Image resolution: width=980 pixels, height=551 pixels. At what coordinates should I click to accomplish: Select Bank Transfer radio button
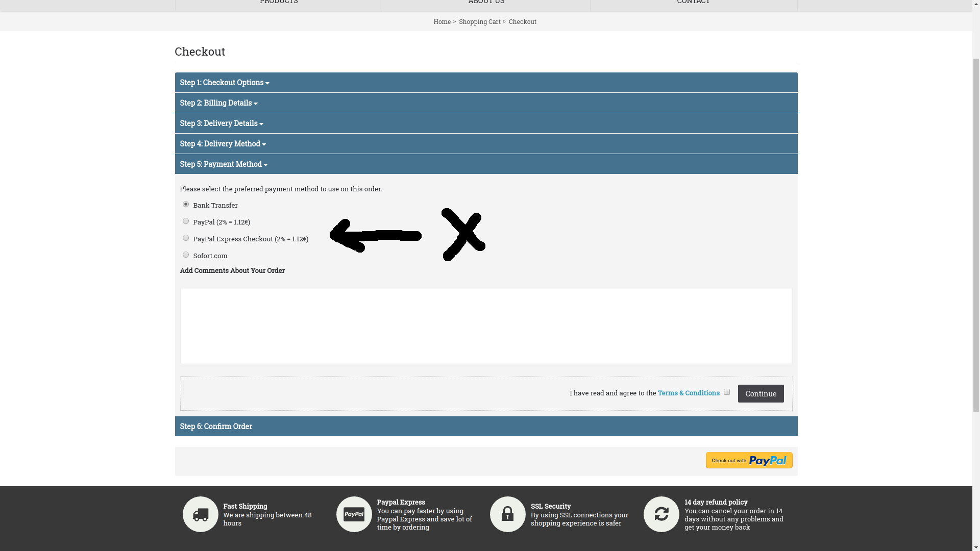click(x=186, y=204)
